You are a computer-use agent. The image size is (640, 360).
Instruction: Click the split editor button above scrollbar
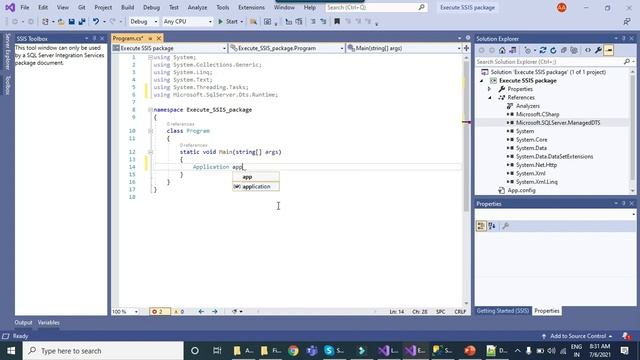coord(466,48)
